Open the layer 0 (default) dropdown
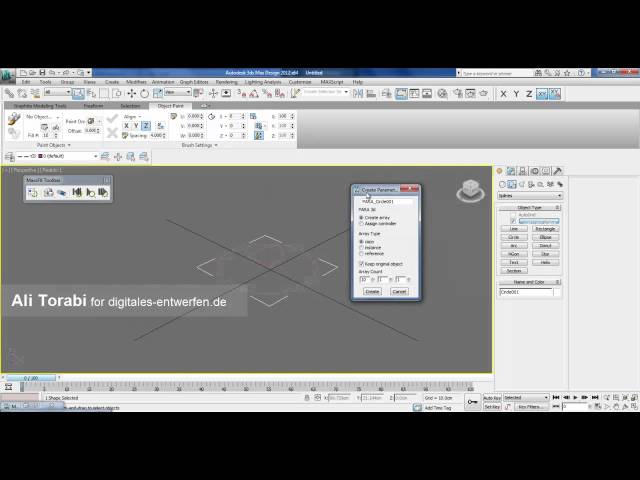This screenshot has height=480, width=640. tap(57, 156)
